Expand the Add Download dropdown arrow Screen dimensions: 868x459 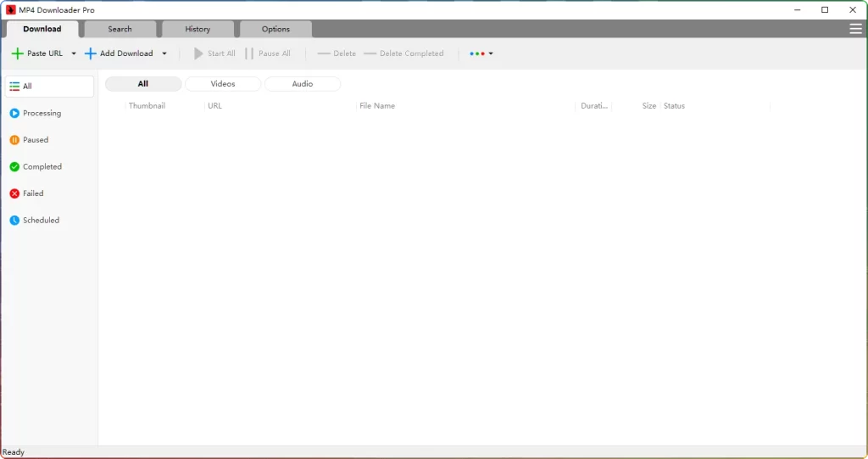pos(164,53)
